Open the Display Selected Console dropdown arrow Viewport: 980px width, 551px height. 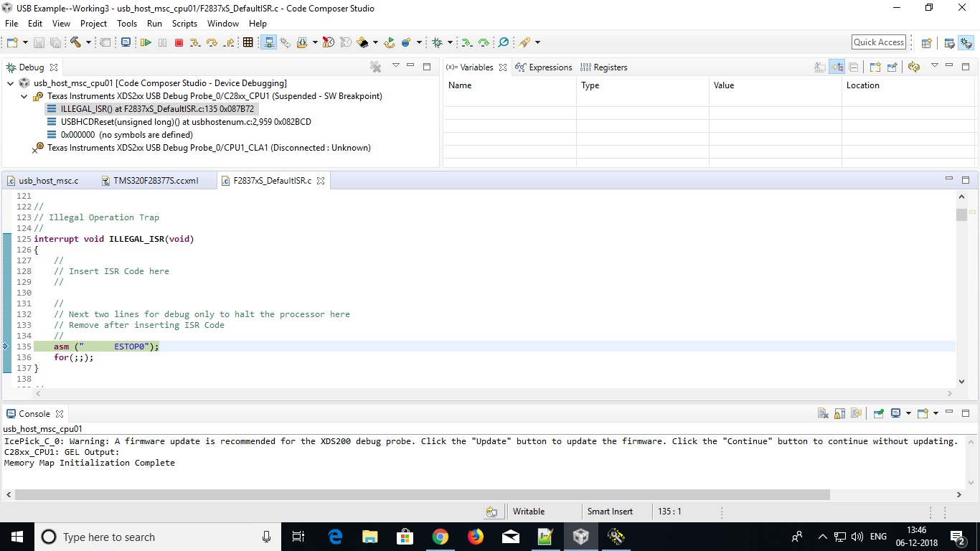tap(908, 413)
